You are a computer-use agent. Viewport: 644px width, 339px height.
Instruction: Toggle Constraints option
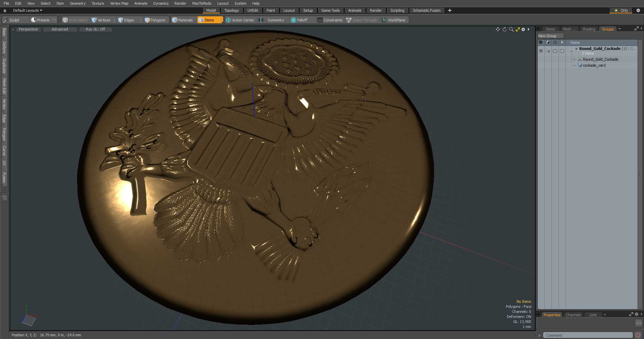[330, 20]
